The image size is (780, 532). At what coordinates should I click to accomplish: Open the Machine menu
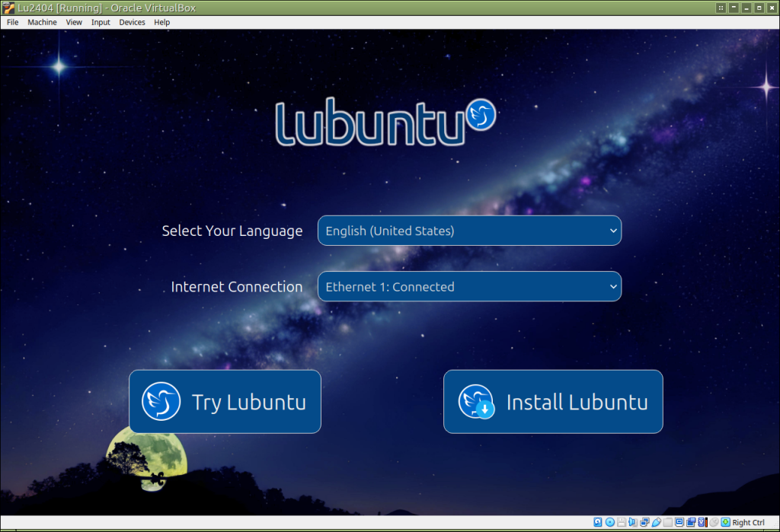coord(42,22)
